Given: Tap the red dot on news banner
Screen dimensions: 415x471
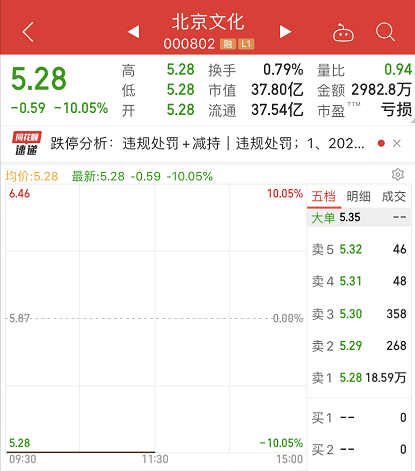Looking at the screenshot, I should 381,143.
